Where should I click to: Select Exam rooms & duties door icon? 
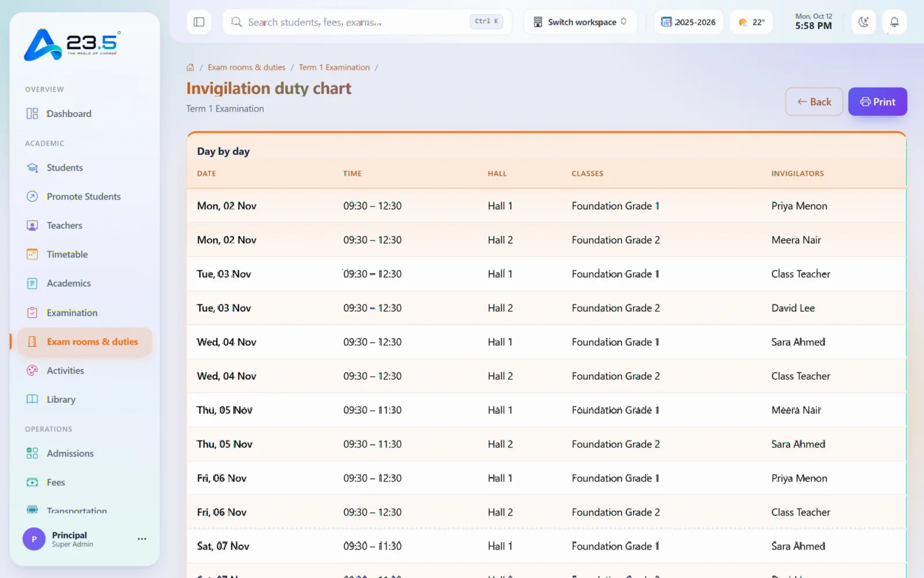pyautogui.click(x=32, y=342)
